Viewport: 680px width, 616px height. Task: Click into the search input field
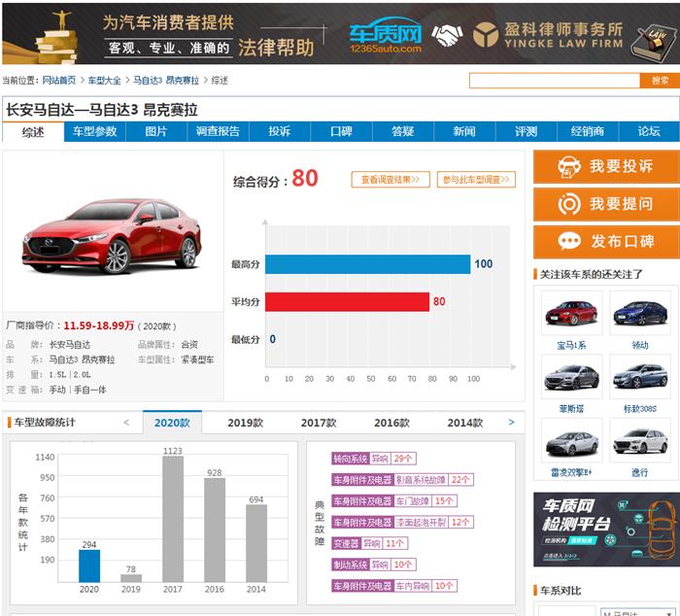tap(555, 81)
